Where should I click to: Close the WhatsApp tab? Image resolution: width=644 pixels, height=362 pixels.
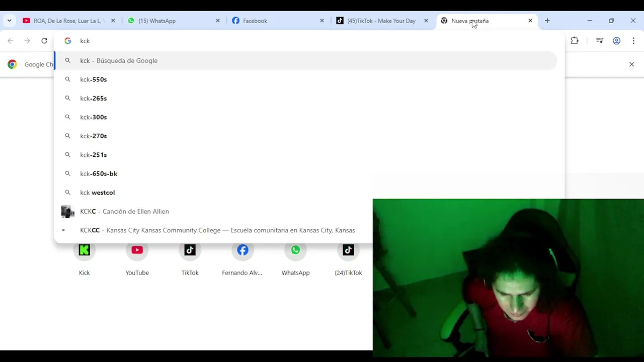(218, 21)
